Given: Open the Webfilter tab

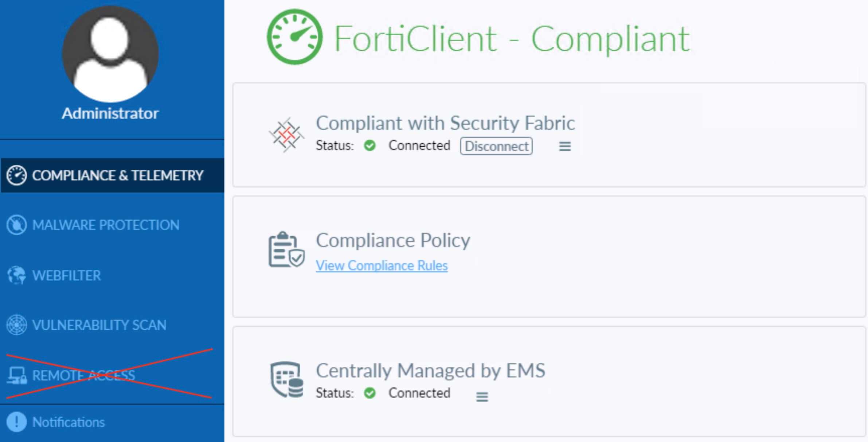Looking at the screenshot, I should [112, 275].
